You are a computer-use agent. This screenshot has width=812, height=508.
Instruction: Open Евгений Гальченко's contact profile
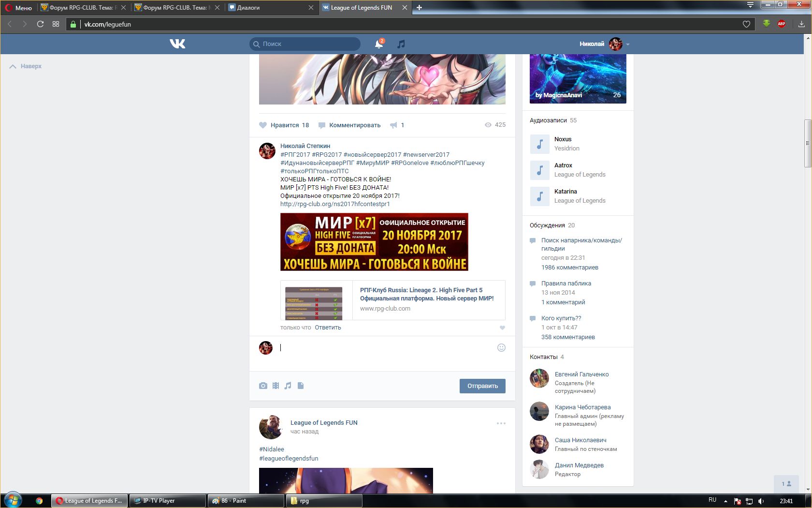pos(581,374)
